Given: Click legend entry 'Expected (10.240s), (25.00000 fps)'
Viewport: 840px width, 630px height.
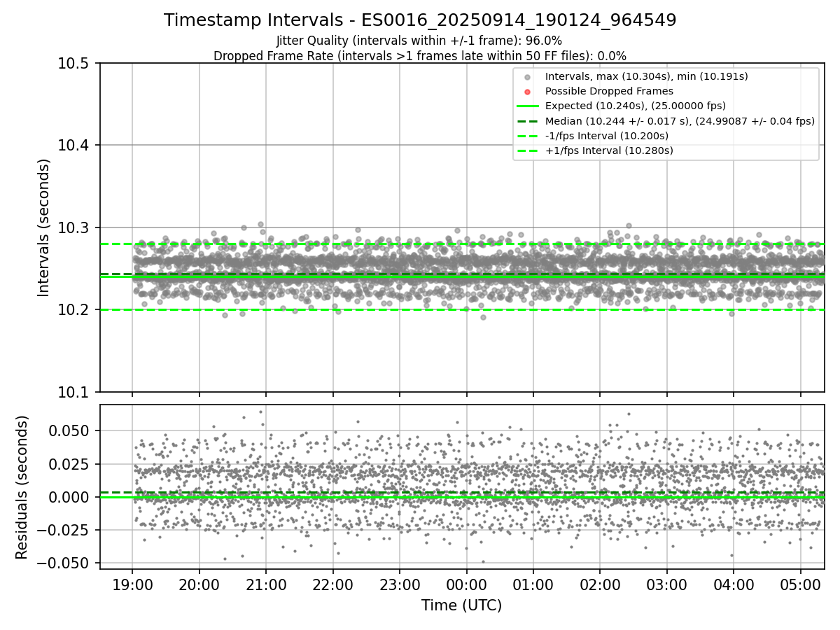Looking at the screenshot, I should coord(635,106).
